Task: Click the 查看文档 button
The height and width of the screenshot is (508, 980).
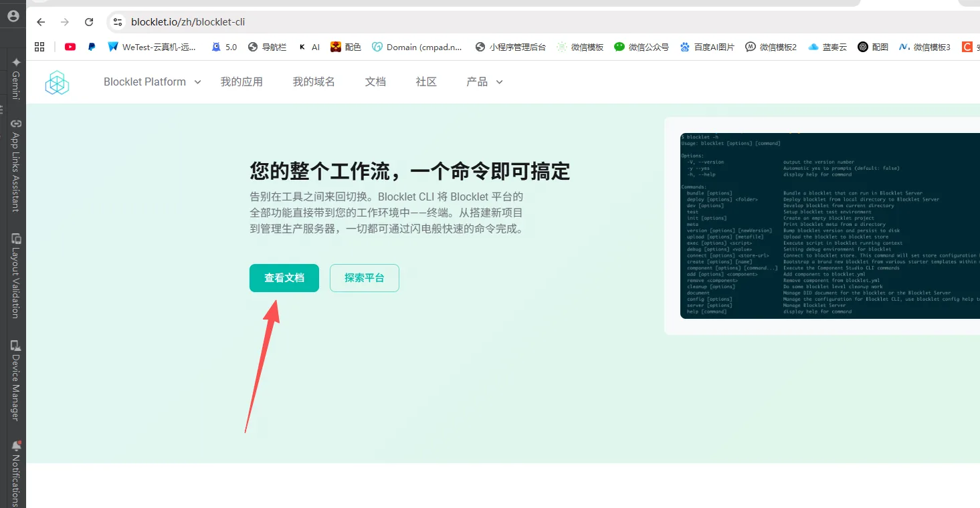Action: pyautogui.click(x=284, y=278)
